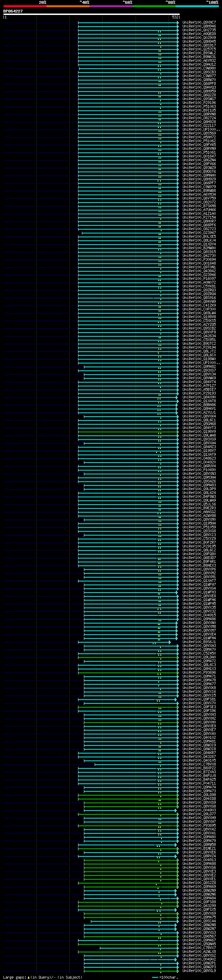Image resolution: width=222 pixels, height=980 pixels.
Task: Select the query name BP064227
Action: click(x=13, y=11)
